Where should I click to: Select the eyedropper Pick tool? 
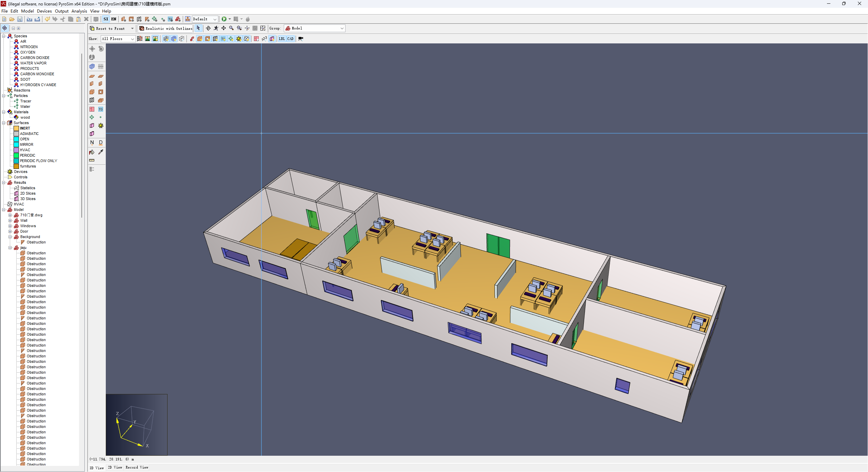[101, 152]
